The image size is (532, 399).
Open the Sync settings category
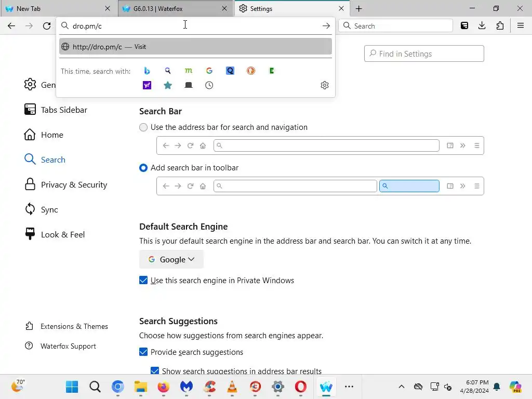coord(41,210)
